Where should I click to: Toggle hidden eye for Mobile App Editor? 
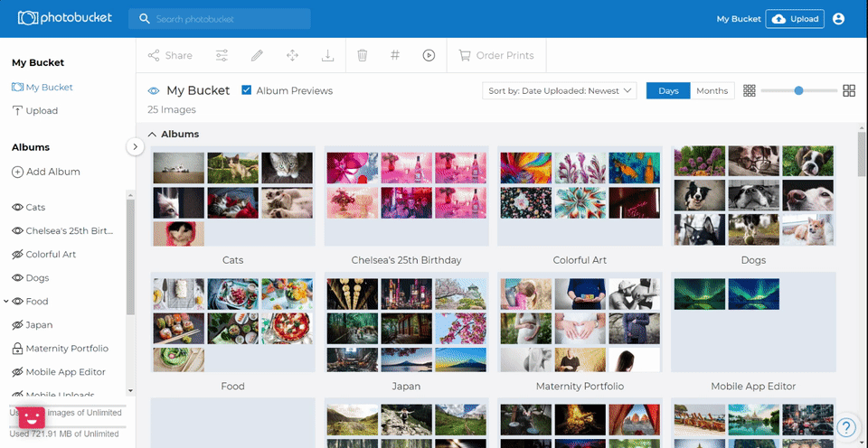click(17, 372)
